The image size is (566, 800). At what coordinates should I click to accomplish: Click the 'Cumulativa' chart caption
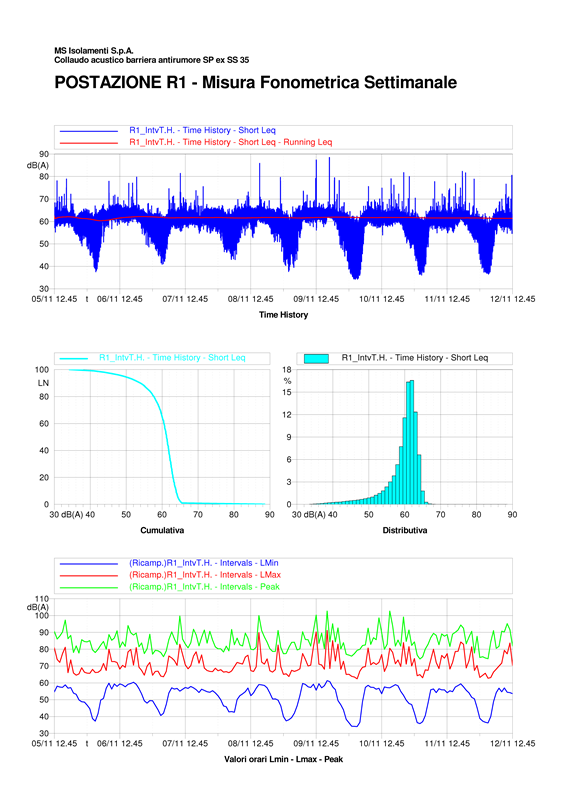coord(162,530)
